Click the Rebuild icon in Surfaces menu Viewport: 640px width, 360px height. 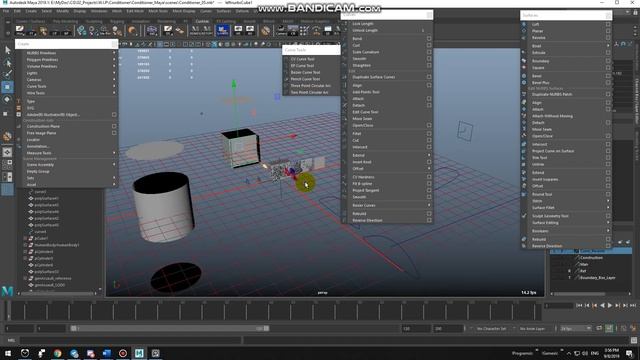pos(524,239)
